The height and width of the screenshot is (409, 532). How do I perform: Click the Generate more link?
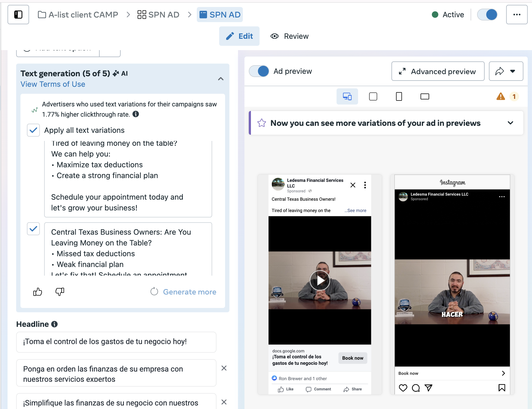coord(189,292)
